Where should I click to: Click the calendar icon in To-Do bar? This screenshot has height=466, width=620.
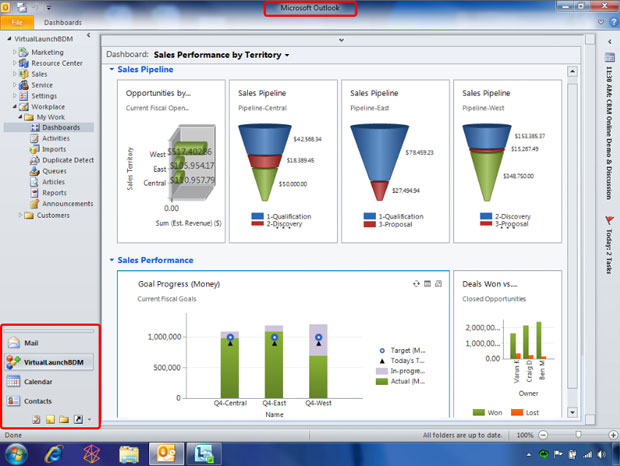point(609,58)
